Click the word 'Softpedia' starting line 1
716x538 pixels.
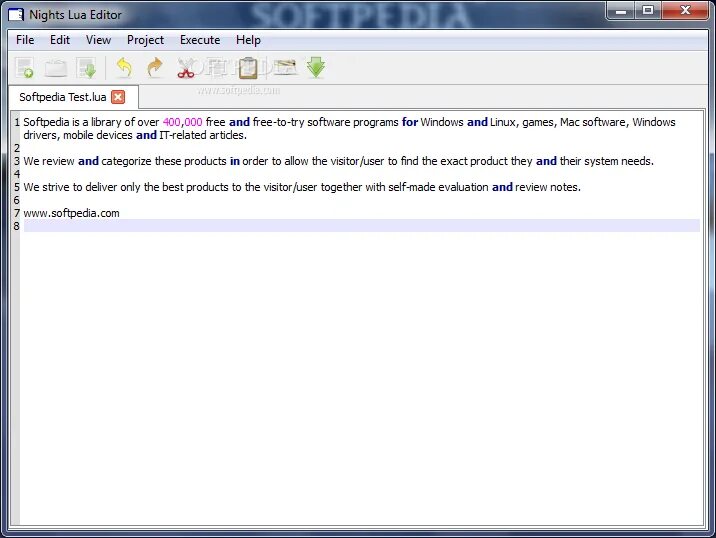click(46, 122)
